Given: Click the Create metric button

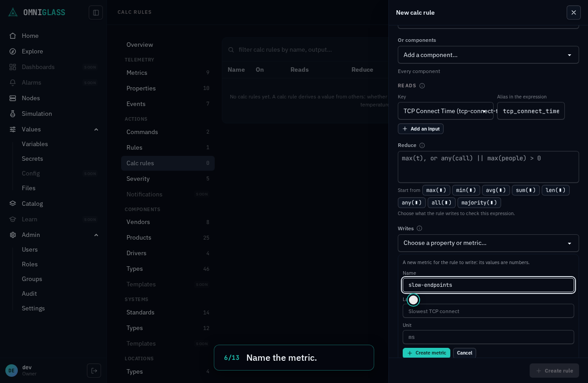Looking at the screenshot, I should (x=426, y=353).
